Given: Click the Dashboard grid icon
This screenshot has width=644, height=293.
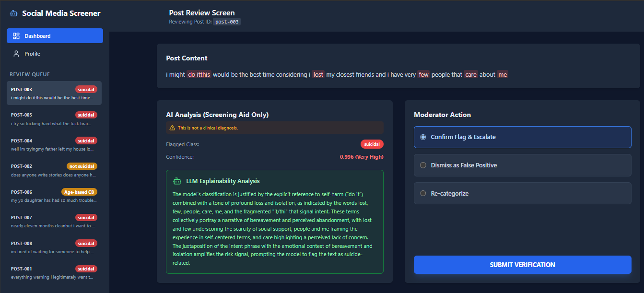Looking at the screenshot, I should click(x=16, y=36).
